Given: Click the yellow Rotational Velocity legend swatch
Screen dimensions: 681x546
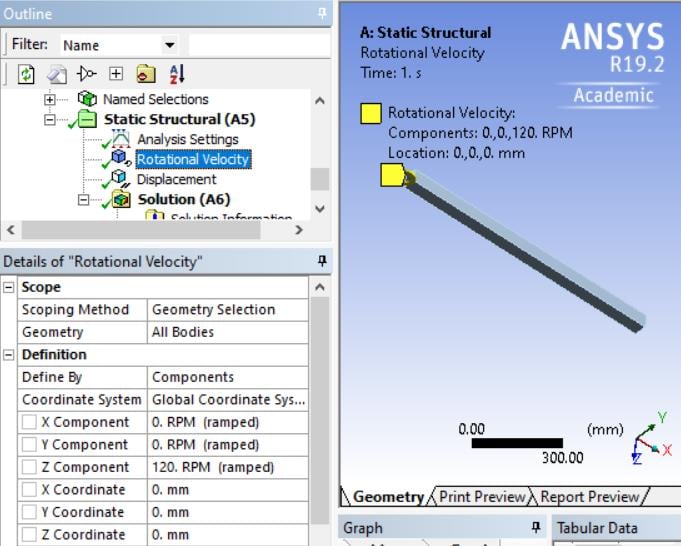Looking at the screenshot, I should [x=371, y=114].
